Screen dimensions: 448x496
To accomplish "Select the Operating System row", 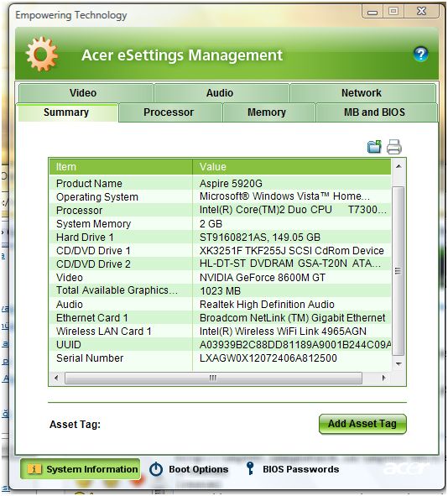I will click(220, 196).
